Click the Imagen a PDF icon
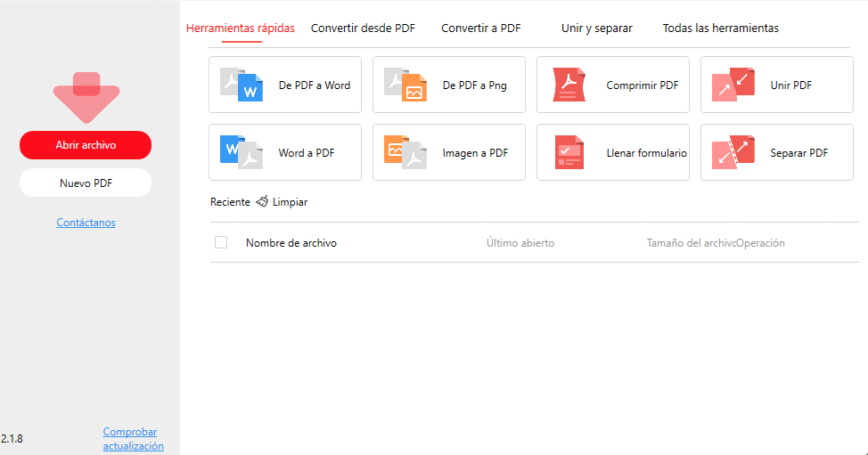The width and height of the screenshot is (868, 455). [405, 152]
